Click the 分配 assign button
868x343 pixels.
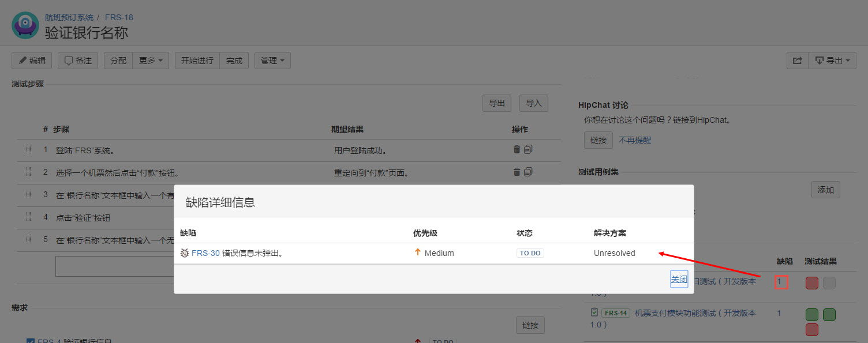[118, 61]
